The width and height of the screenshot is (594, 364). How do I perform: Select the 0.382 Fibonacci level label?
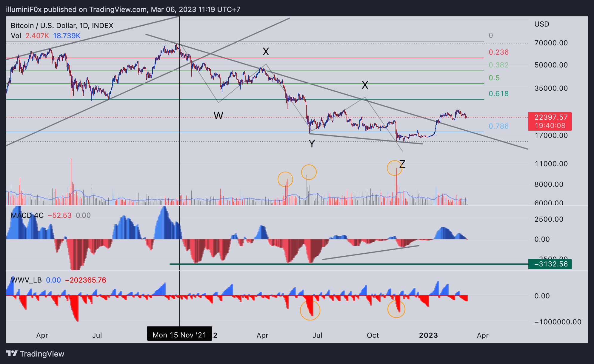[x=498, y=65]
